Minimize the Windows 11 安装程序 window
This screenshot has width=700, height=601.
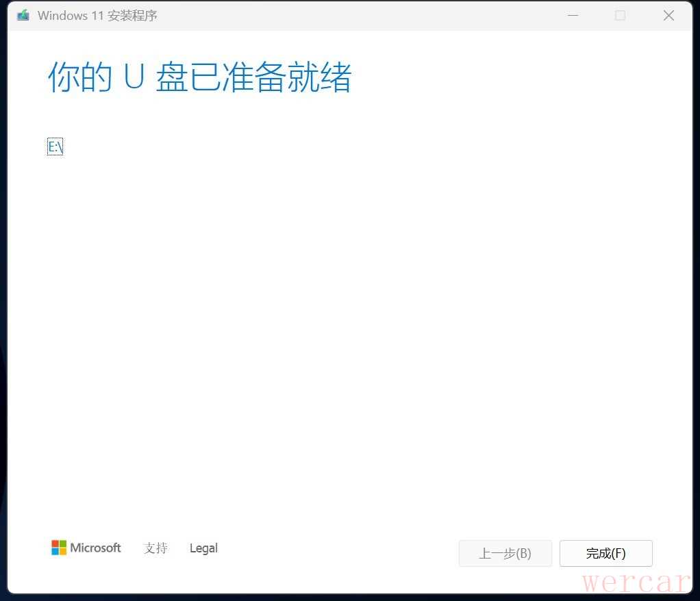(573, 15)
